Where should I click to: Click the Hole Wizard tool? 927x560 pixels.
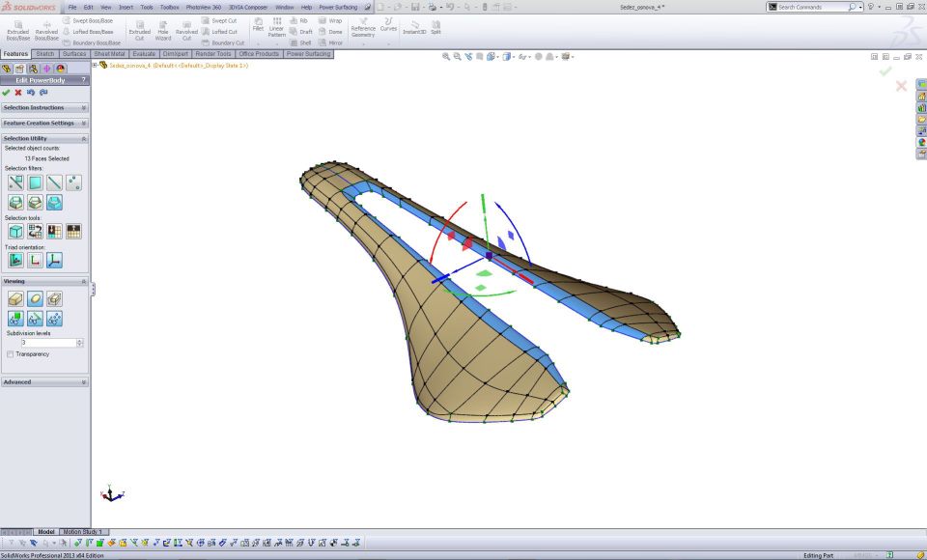(x=163, y=29)
